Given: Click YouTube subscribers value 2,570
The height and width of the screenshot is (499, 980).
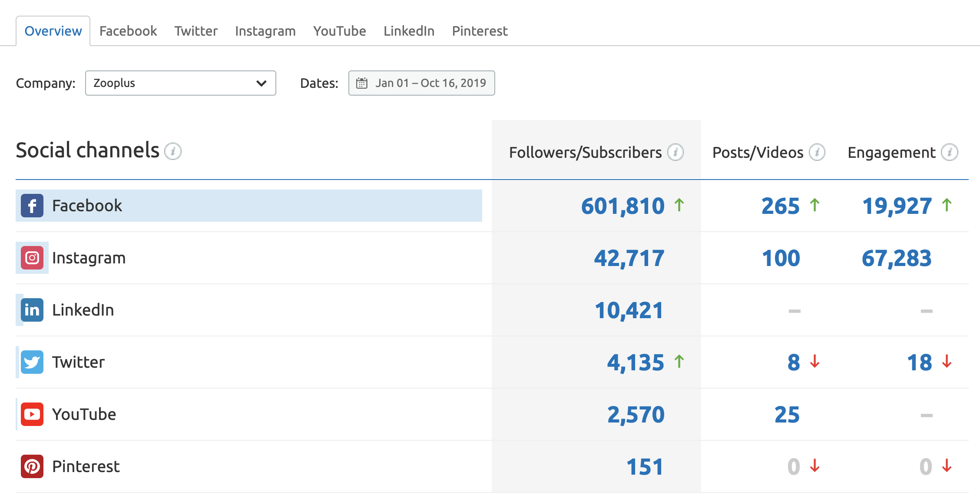Looking at the screenshot, I should click(x=636, y=415).
